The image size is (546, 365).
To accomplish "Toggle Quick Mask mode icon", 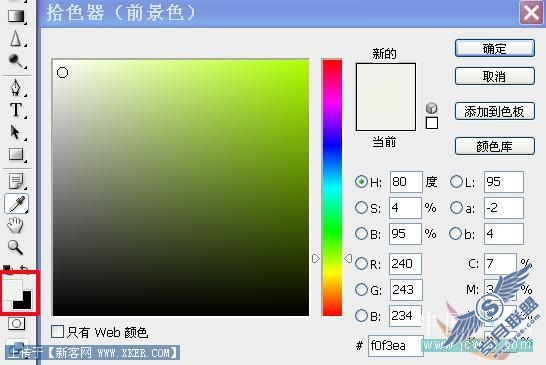I will coord(16,324).
